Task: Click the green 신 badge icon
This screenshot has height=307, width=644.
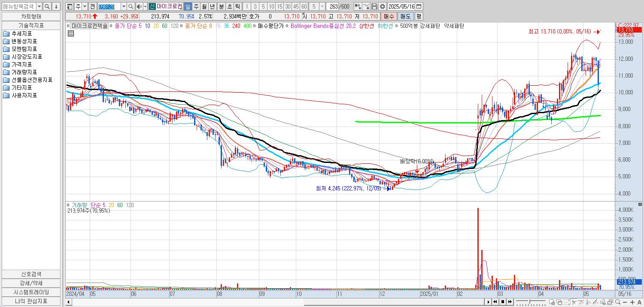Action: [152, 6]
